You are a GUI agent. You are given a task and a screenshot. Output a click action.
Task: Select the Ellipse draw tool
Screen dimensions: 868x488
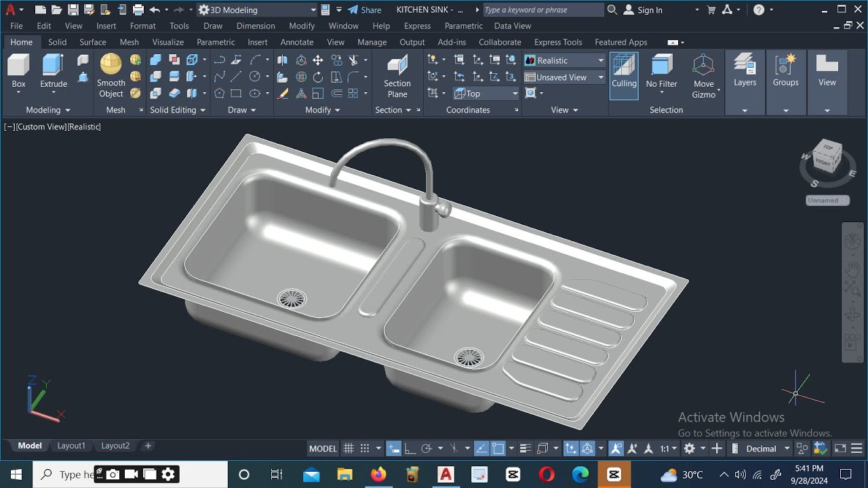(255, 94)
